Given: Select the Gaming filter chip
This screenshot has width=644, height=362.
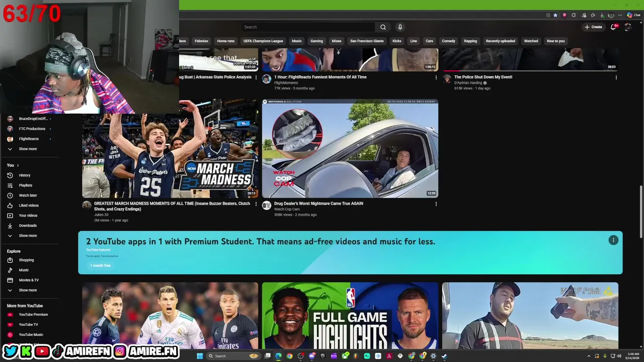Looking at the screenshot, I should coord(316,41).
